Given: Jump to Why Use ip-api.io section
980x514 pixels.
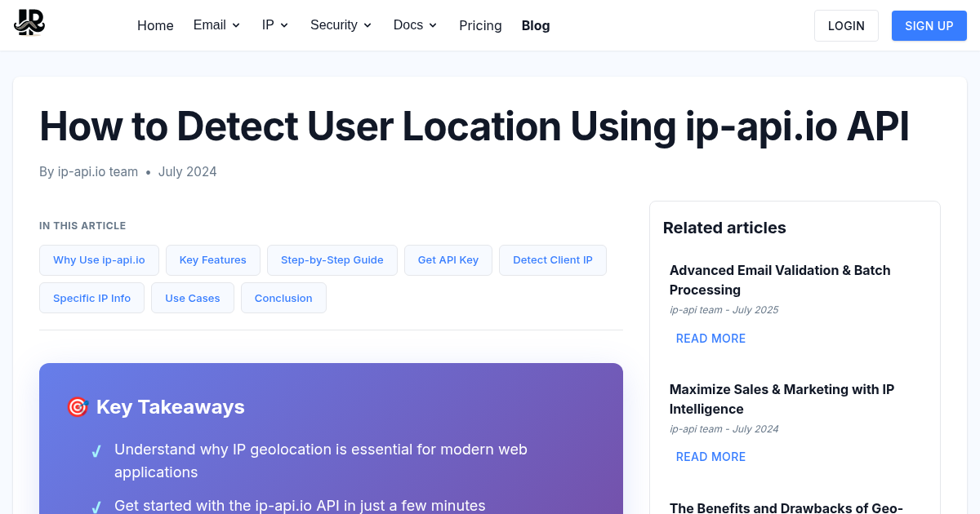Looking at the screenshot, I should (x=99, y=260).
